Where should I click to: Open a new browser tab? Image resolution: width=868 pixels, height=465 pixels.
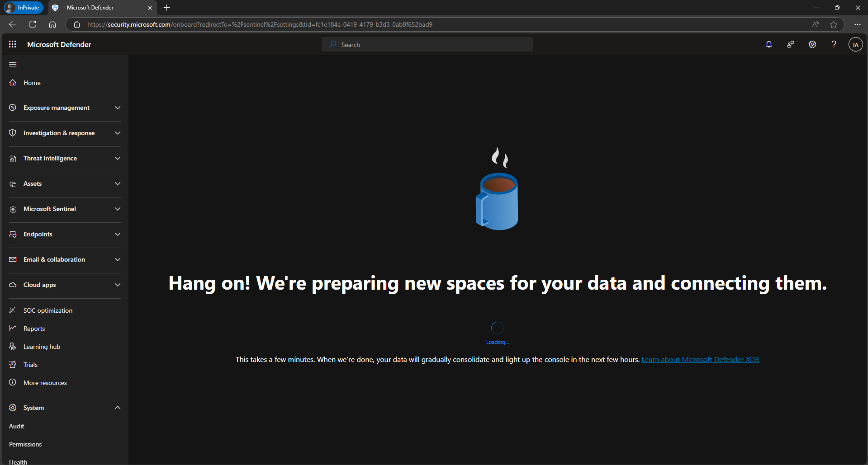166,8
